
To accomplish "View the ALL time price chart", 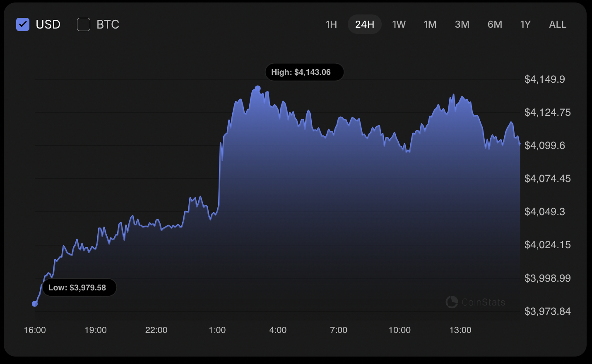I will (558, 24).
